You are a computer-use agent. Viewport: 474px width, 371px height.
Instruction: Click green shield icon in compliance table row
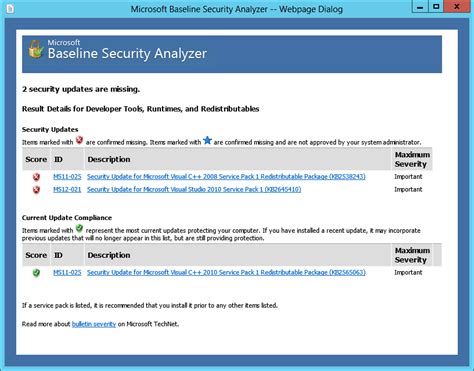(36, 273)
